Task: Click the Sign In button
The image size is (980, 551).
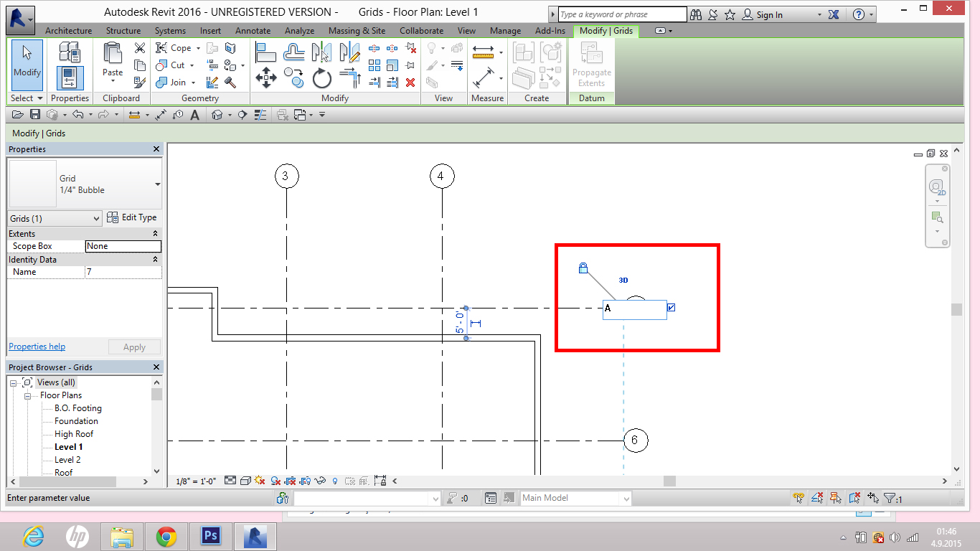Action: (x=763, y=14)
